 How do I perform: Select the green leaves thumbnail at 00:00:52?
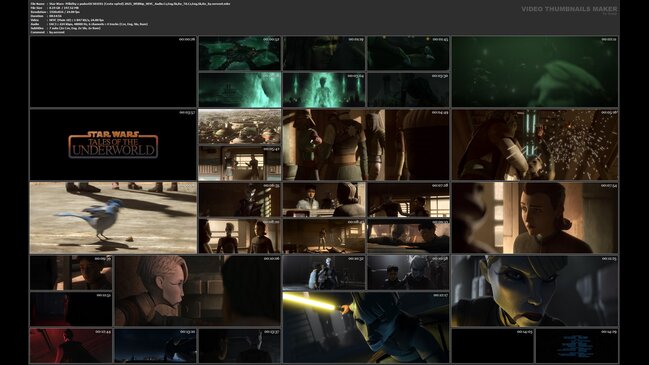pyautogui.click(x=240, y=53)
